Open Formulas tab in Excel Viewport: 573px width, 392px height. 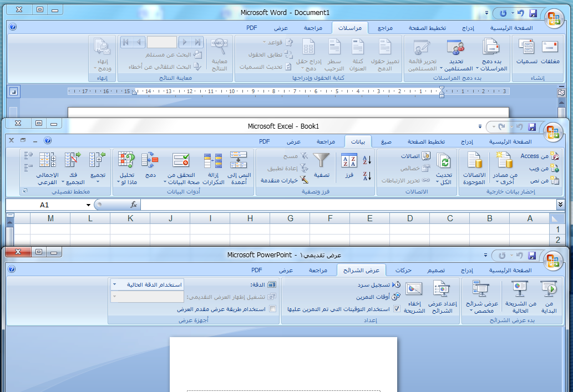pos(386,142)
